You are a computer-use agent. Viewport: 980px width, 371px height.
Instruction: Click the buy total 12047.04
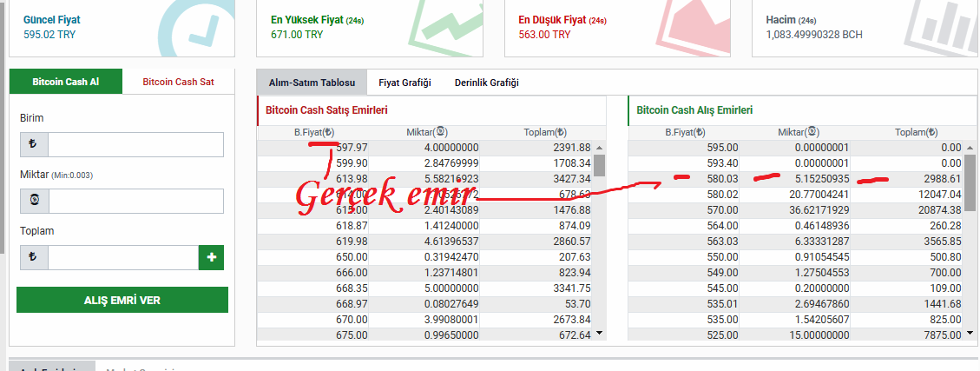pyautogui.click(x=940, y=195)
